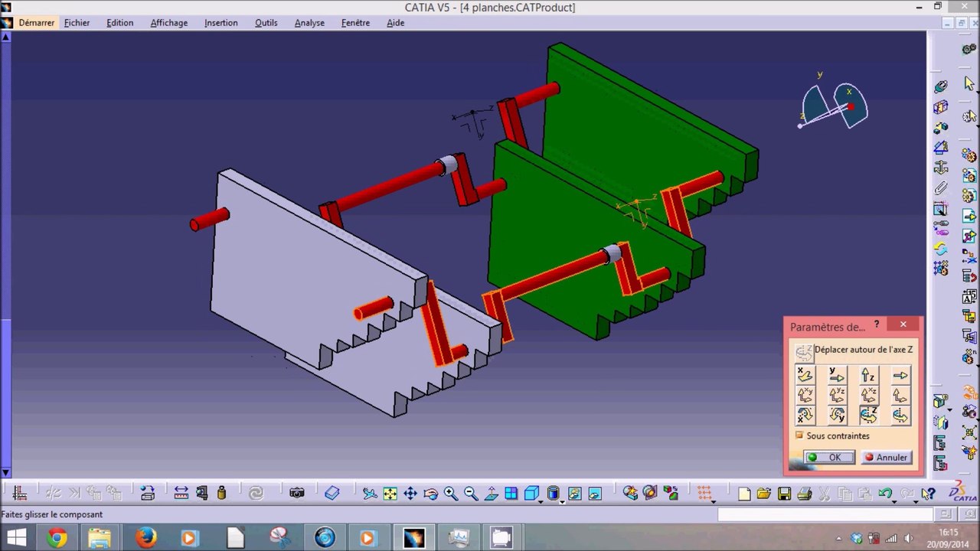Open the Insertion menu
The image size is (980, 551).
[220, 23]
